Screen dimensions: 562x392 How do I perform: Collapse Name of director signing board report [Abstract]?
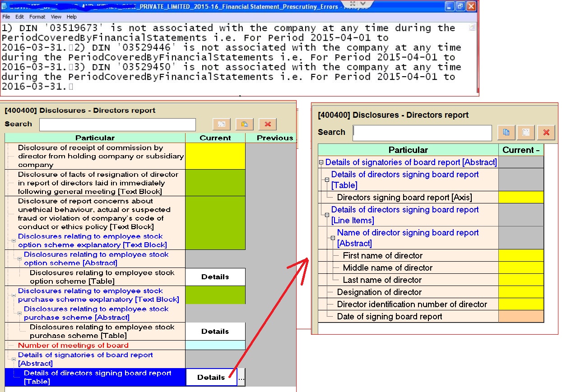[333, 238]
